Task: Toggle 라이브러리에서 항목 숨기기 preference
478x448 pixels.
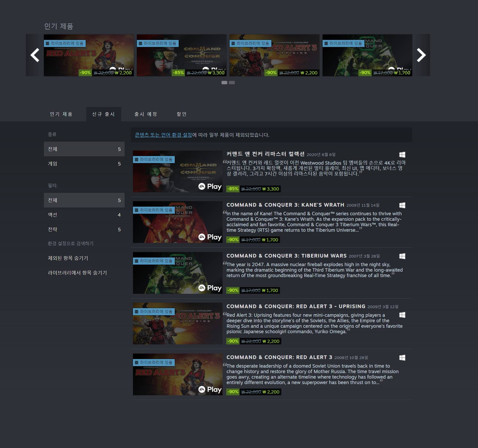Action: click(77, 273)
